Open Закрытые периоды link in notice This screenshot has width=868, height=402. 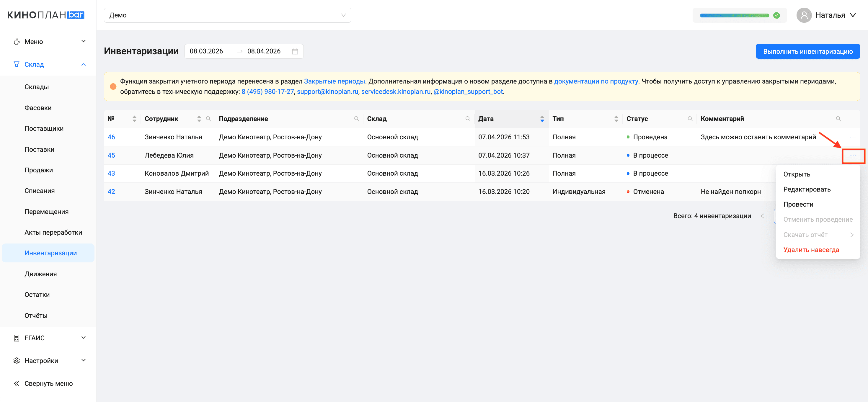(334, 81)
